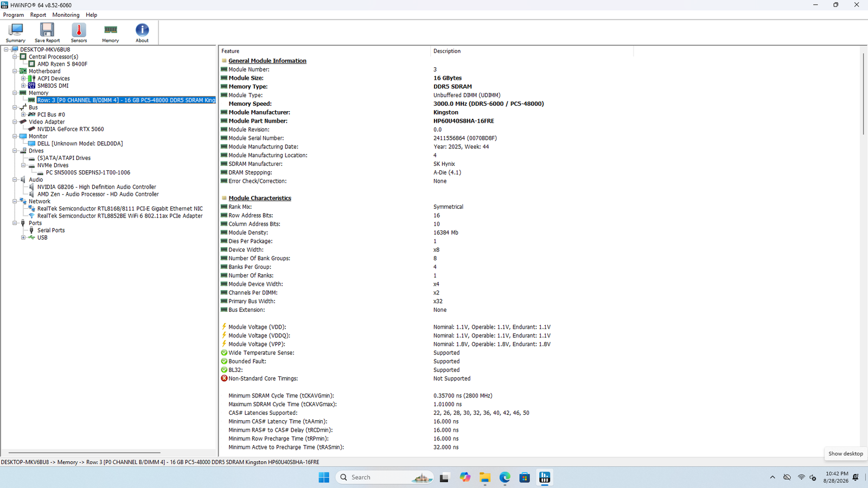The height and width of the screenshot is (488, 868).
Task: Open File Explorer from the taskbar
Action: point(485,477)
